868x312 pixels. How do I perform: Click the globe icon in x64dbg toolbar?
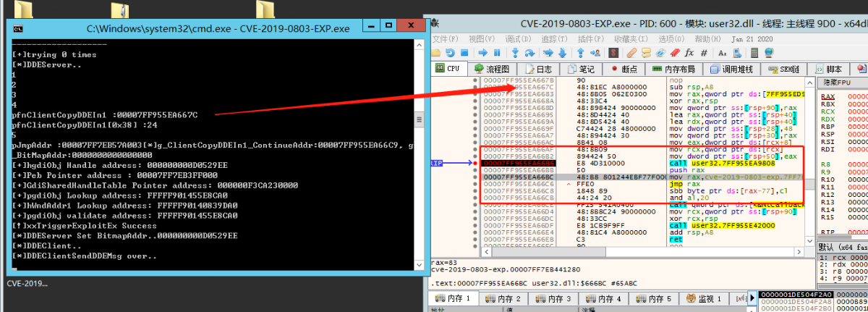pyautogui.click(x=769, y=52)
